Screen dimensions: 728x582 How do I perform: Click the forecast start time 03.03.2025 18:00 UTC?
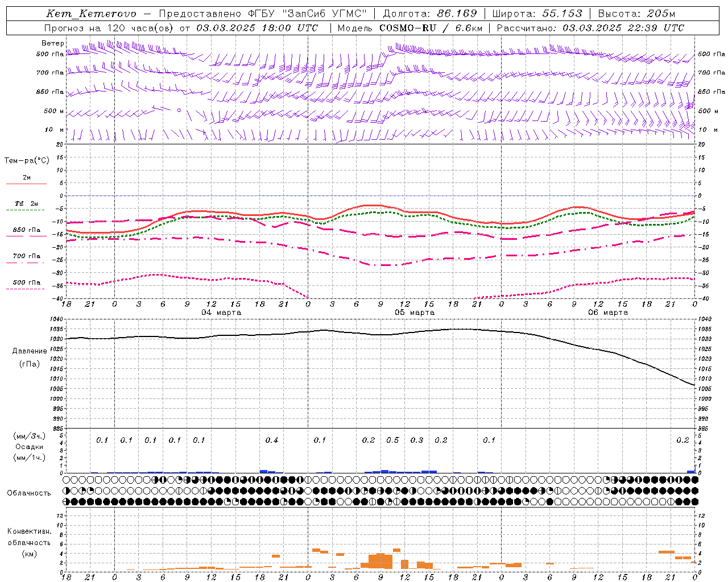tap(257, 28)
